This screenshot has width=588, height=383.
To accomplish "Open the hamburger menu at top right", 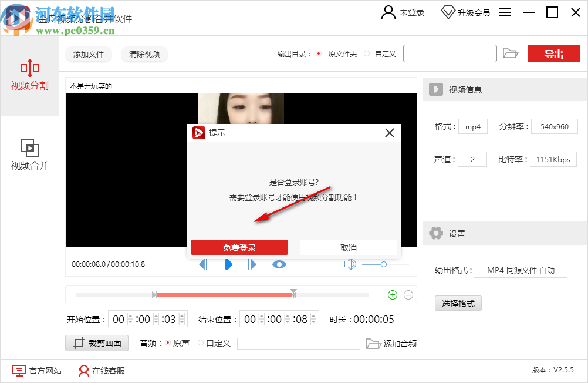I will (505, 12).
